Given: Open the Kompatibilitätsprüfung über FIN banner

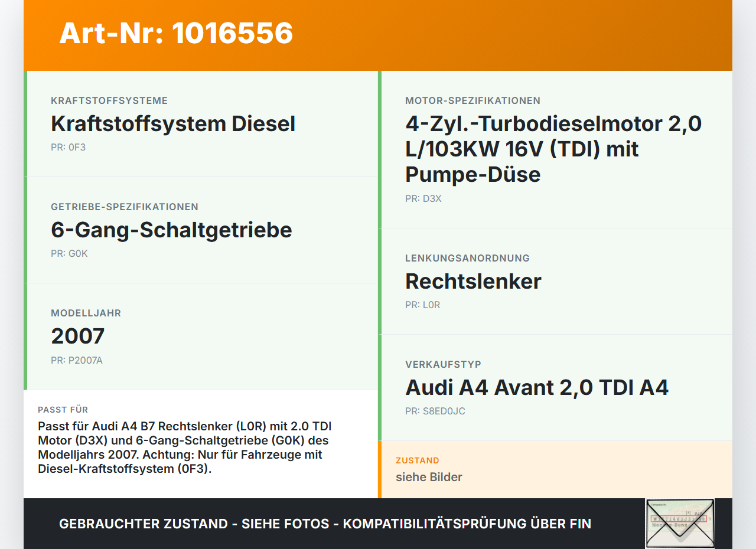Looking at the screenshot, I should tap(325, 523).
